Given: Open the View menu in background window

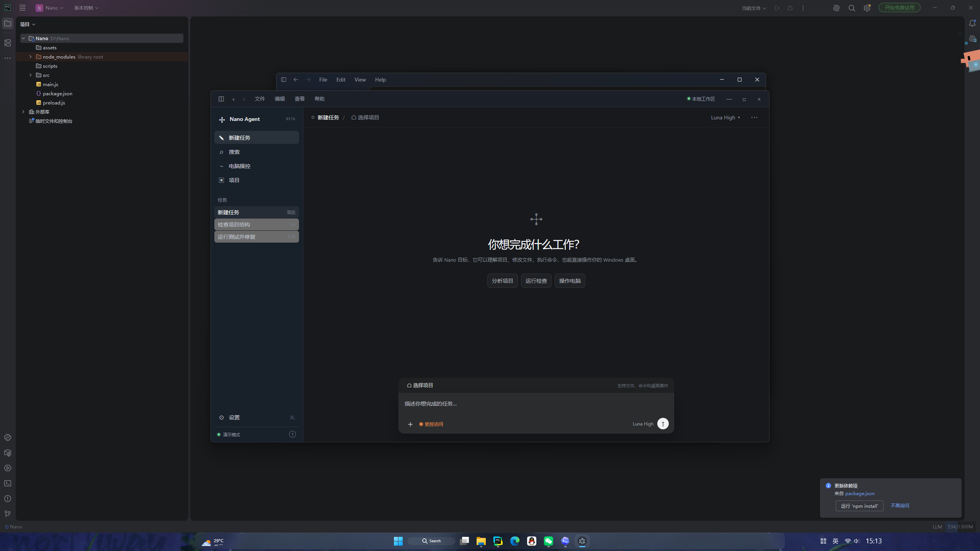Looking at the screenshot, I should click(x=360, y=80).
